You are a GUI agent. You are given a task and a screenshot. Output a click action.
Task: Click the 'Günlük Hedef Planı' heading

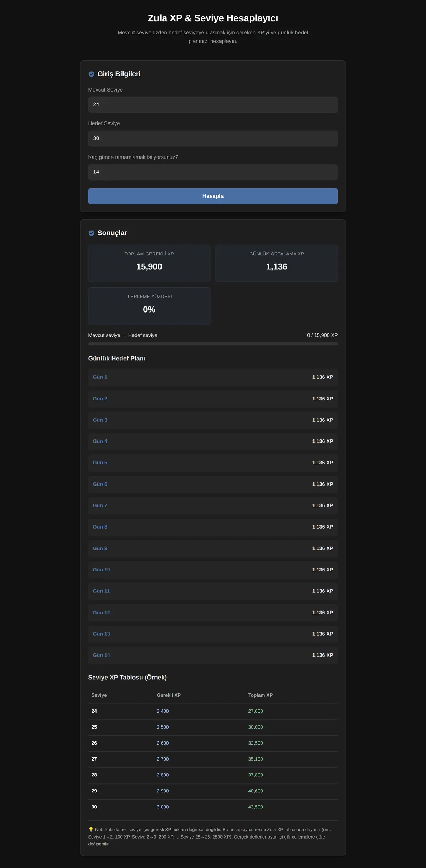point(117,359)
